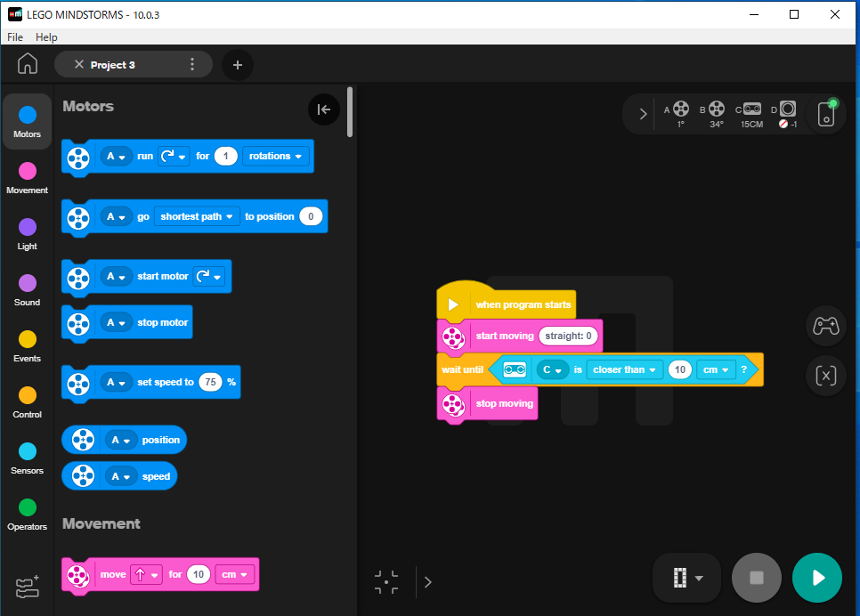Open the remote control gamepad panel
Screen dimensions: 860x616
point(825,326)
